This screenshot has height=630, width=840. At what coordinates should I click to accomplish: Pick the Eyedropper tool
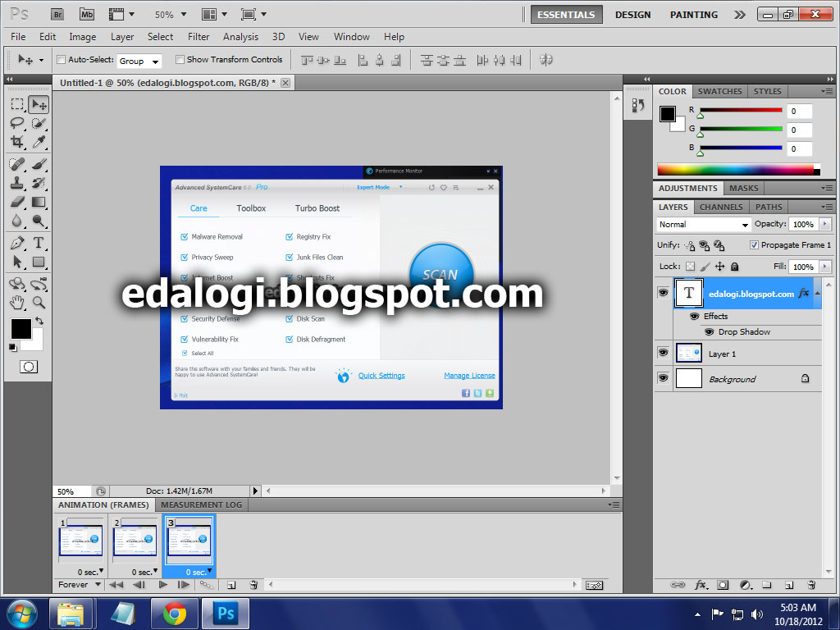tap(39, 140)
